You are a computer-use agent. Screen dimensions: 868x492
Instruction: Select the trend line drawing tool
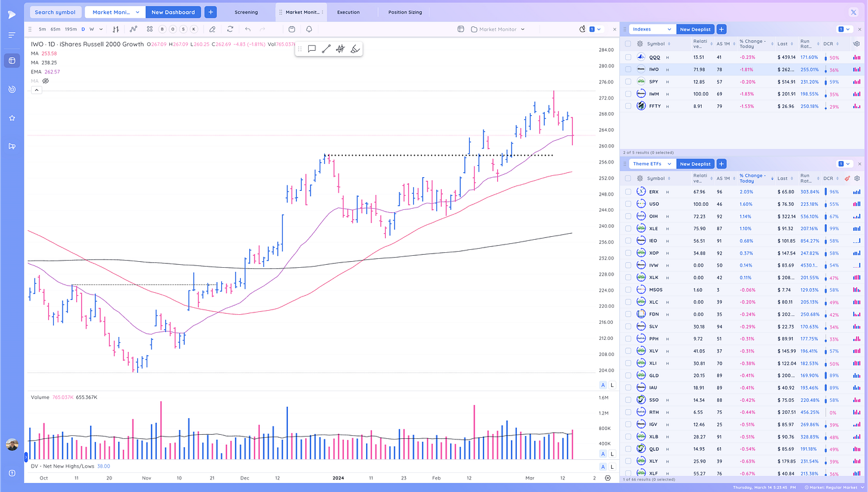click(325, 49)
